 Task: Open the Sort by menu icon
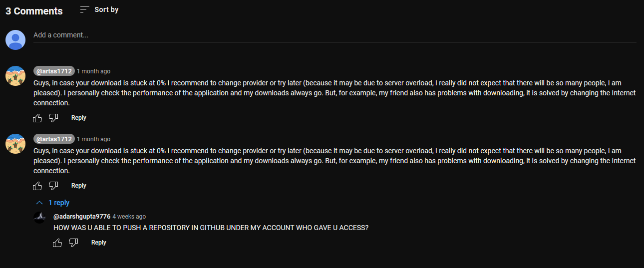(x=85, y=9)
